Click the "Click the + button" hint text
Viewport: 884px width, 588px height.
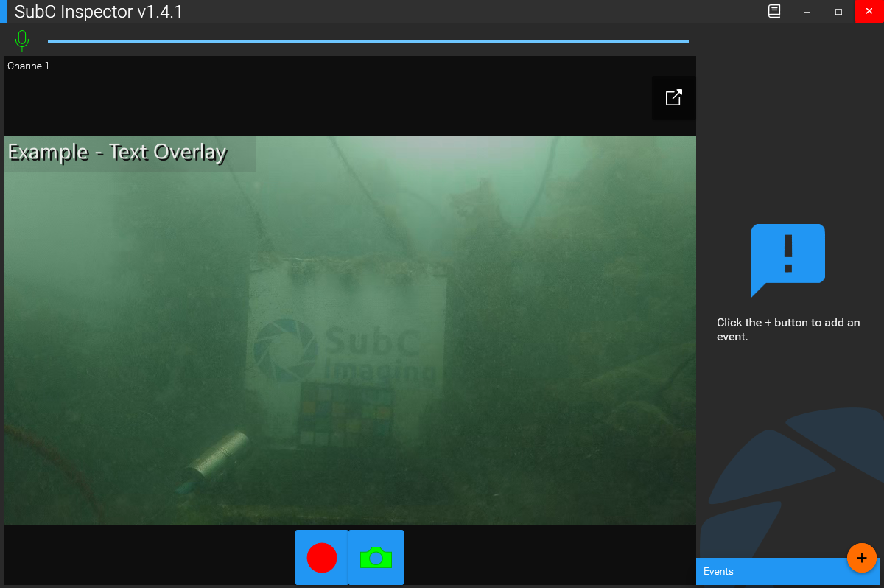787,329
